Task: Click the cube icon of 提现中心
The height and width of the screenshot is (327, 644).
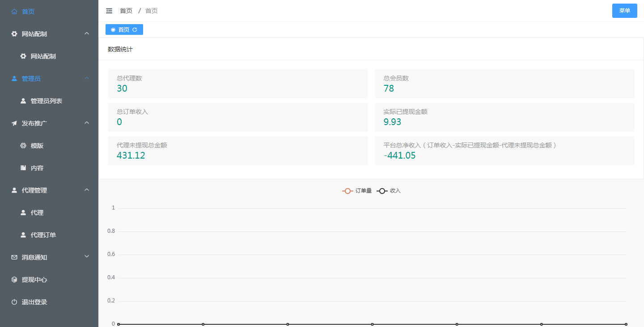Action: (14, 280)
